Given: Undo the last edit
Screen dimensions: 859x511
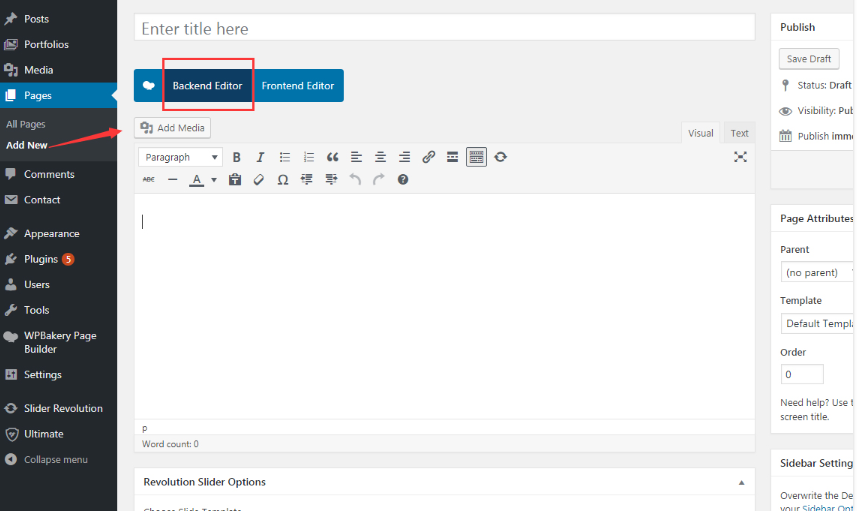Looking at the screenshot, I should (x=355, y=180).
